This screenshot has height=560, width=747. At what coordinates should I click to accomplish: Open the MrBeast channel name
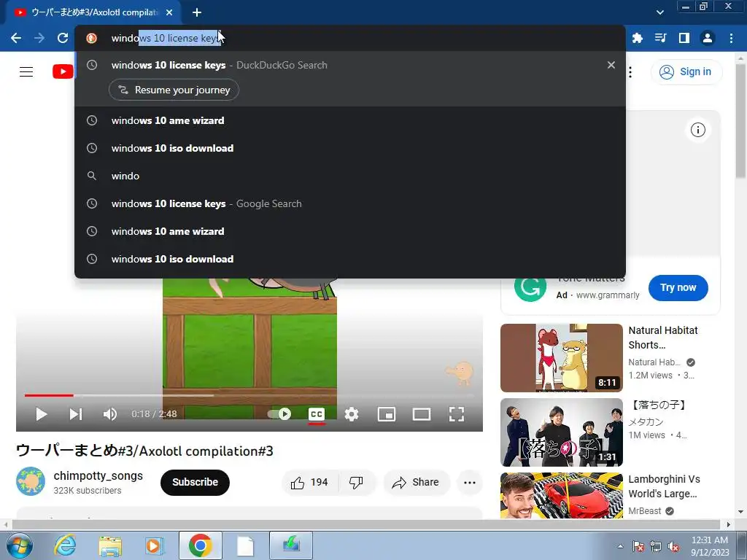coord(645,511)
